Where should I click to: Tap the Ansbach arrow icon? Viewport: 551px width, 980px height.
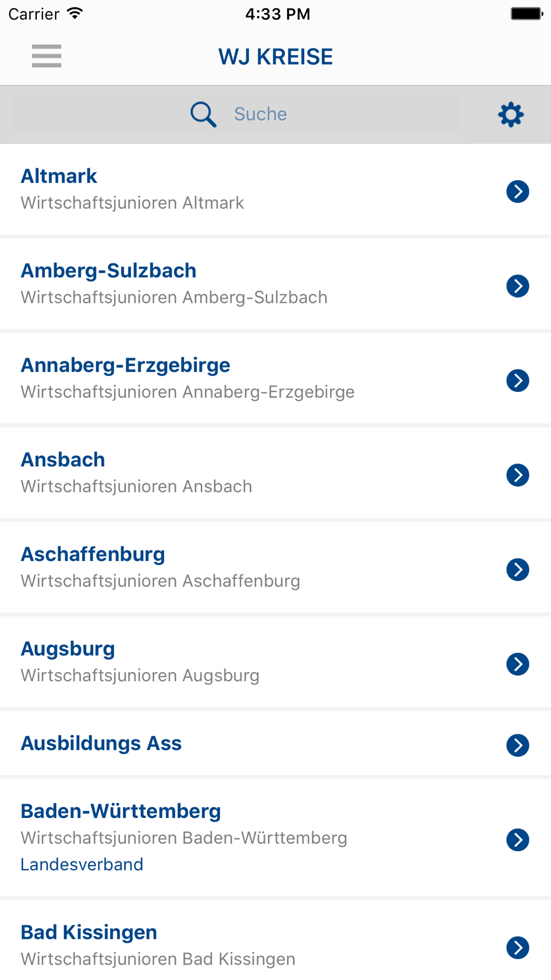(x=518, y=475)
